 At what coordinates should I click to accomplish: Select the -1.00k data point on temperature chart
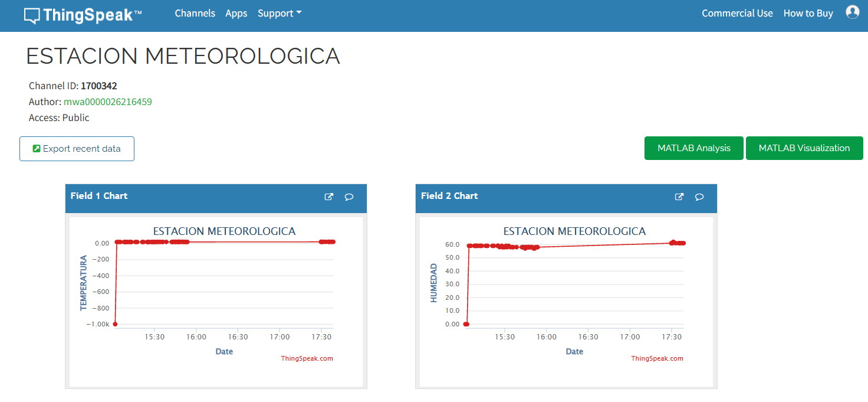coord(116,324)
